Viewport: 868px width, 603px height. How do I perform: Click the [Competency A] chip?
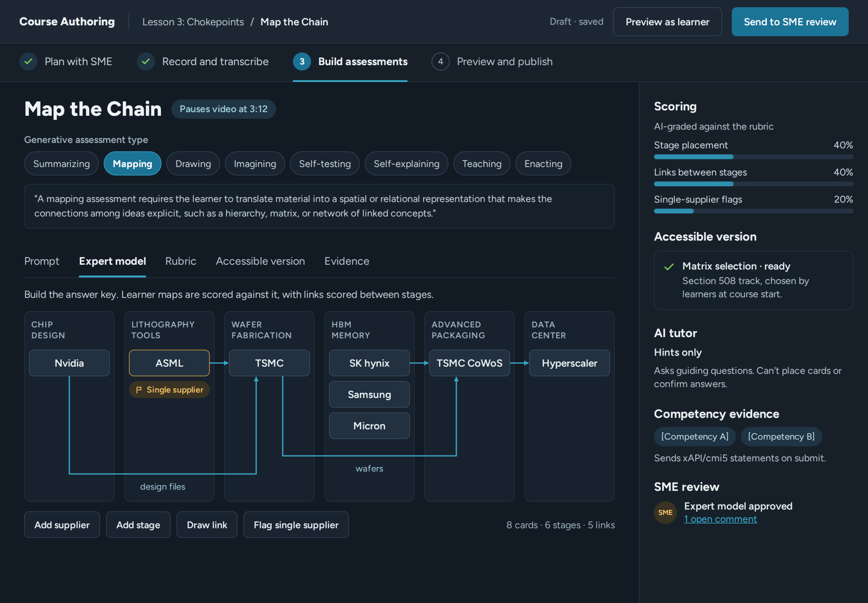pos(695,437)
